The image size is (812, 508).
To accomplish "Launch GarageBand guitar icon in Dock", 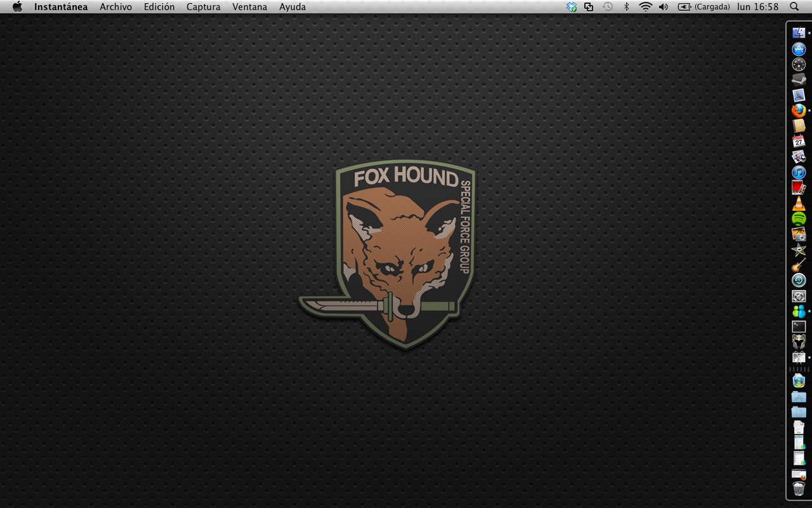I will point(799,265).
